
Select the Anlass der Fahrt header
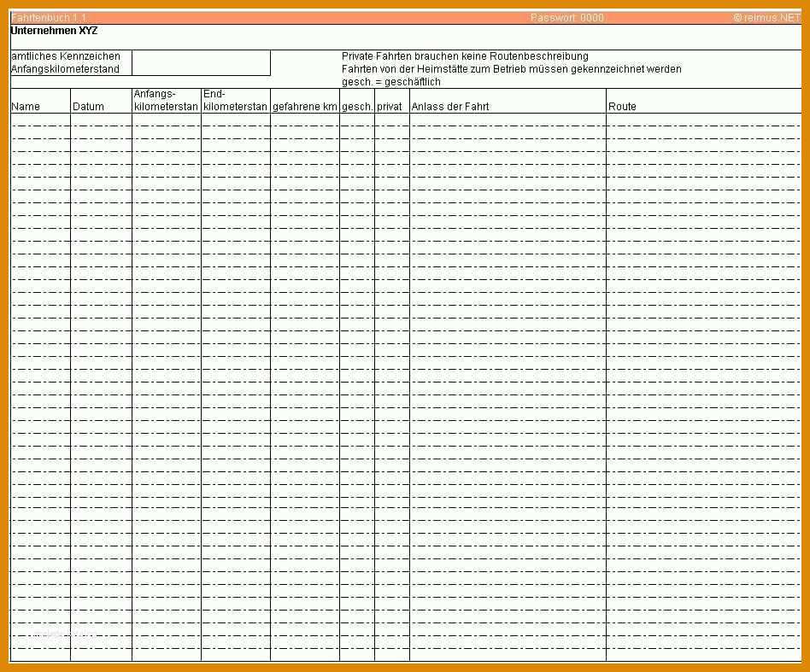click(508, 101)
